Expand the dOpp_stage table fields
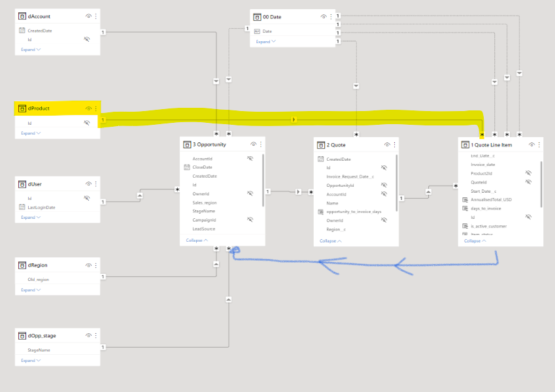 tap(31, 361)
